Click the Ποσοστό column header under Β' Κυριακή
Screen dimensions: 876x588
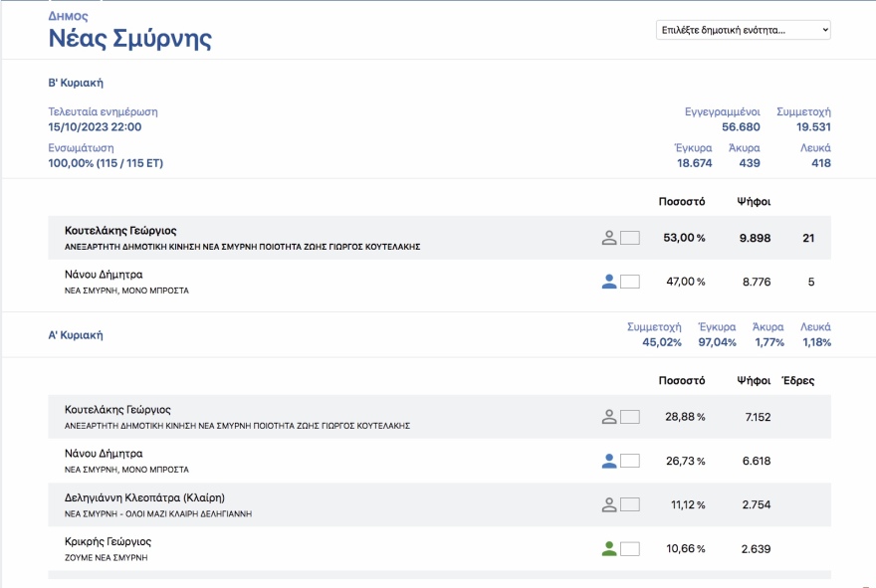(682, 202)
